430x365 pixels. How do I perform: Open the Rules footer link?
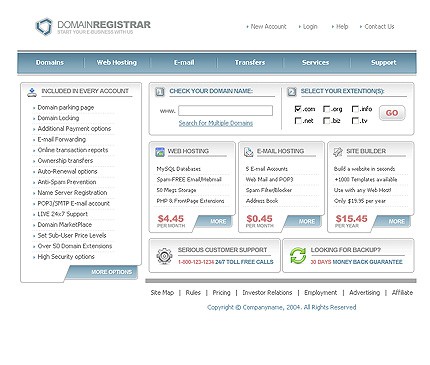193,292
